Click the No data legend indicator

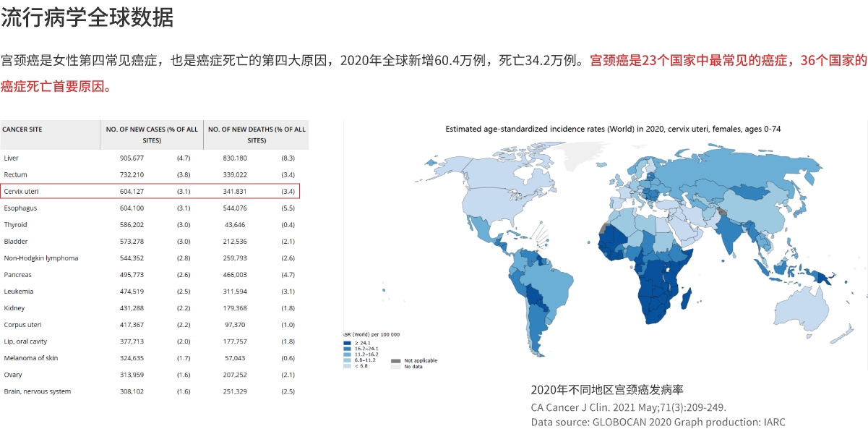pos(395,367)
